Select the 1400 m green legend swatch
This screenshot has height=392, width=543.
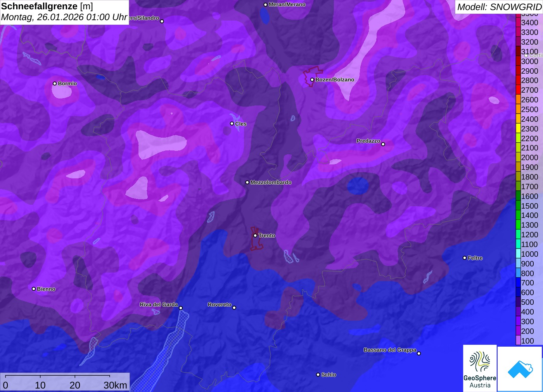[518, 215]
